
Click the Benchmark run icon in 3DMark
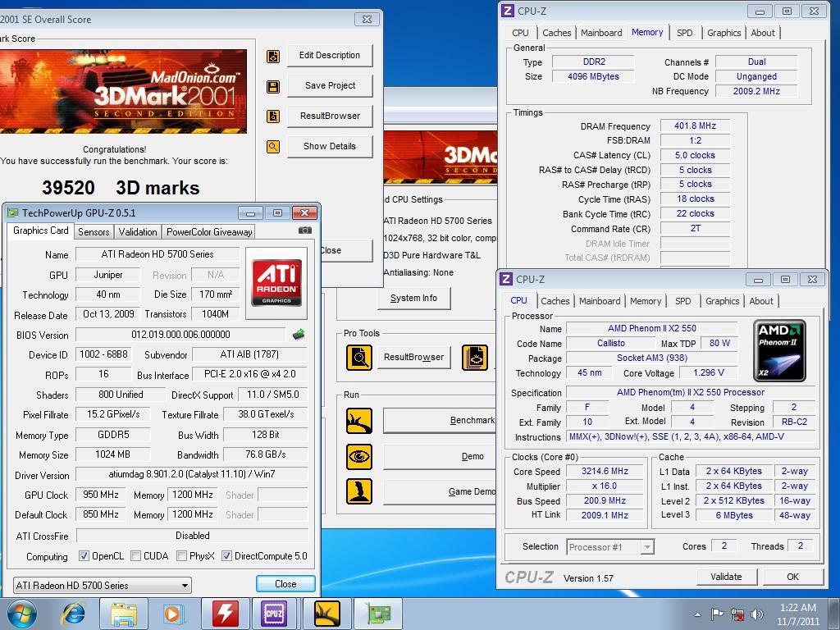359,421
